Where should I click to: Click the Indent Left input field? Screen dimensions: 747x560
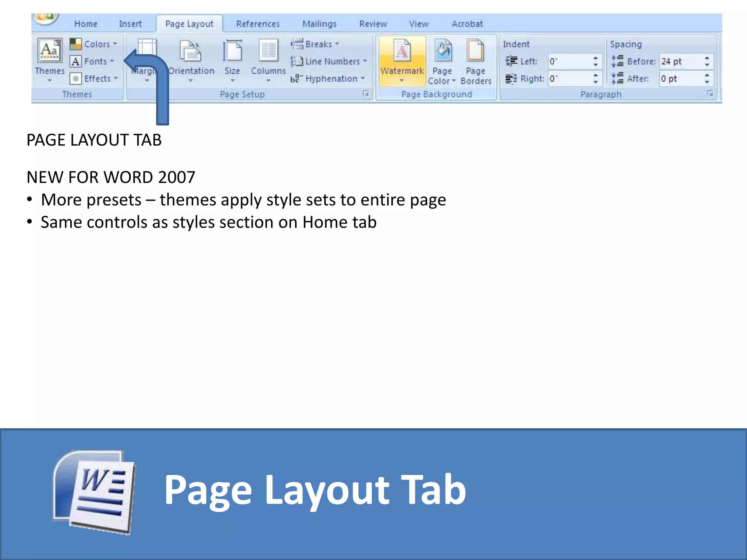[x=569, y=61]
